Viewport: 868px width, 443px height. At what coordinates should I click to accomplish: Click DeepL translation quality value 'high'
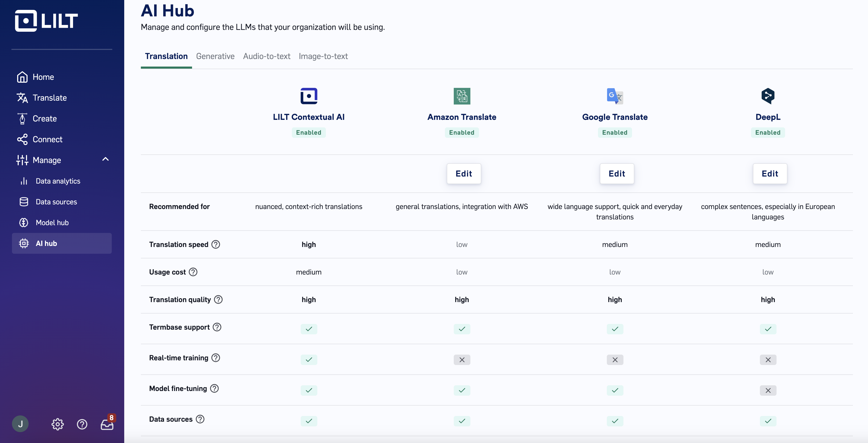point(768,300)
